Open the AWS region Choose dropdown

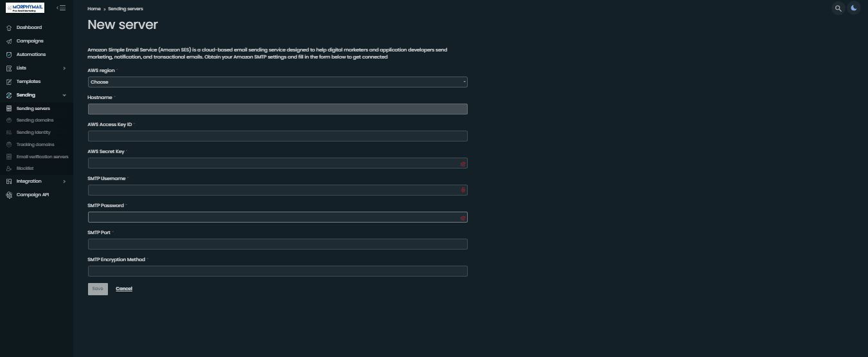click(278, 82)
